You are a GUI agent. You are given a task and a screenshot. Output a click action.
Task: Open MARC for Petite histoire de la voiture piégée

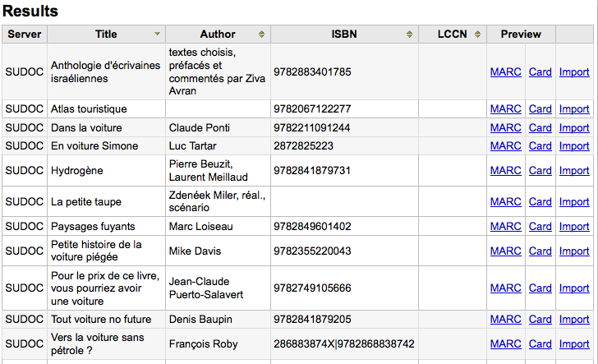[x=505, y=251]
